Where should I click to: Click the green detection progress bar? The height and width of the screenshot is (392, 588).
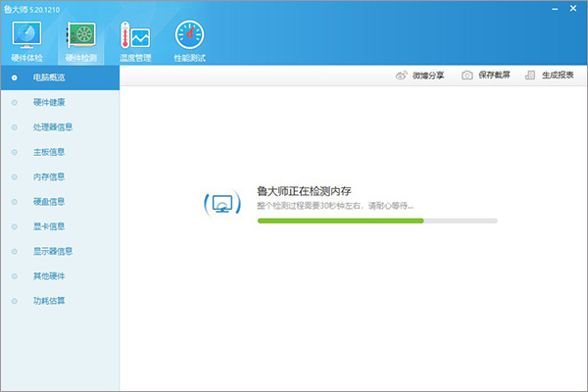(x=377, y=220)
